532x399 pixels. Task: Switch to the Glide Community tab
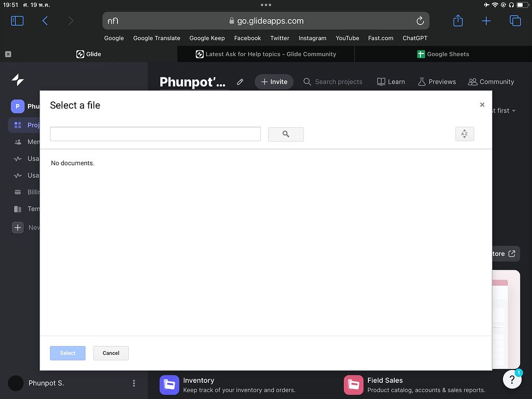click(x=265, y=54)
